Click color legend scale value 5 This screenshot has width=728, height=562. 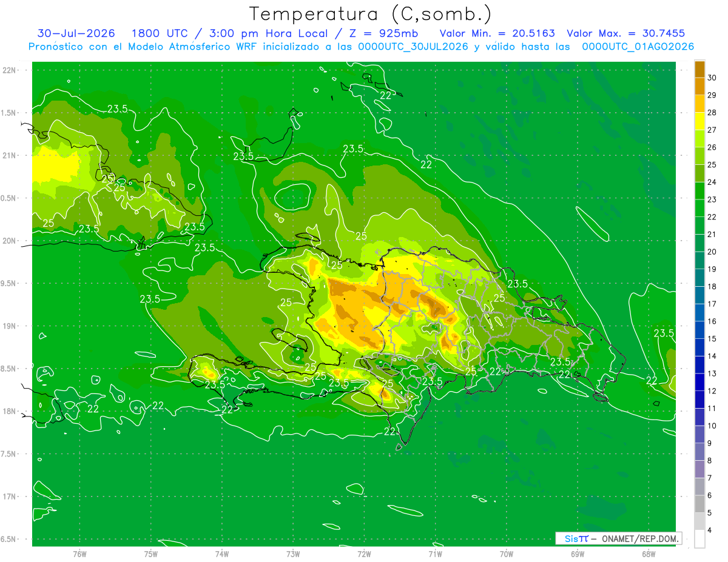(710, 513)
